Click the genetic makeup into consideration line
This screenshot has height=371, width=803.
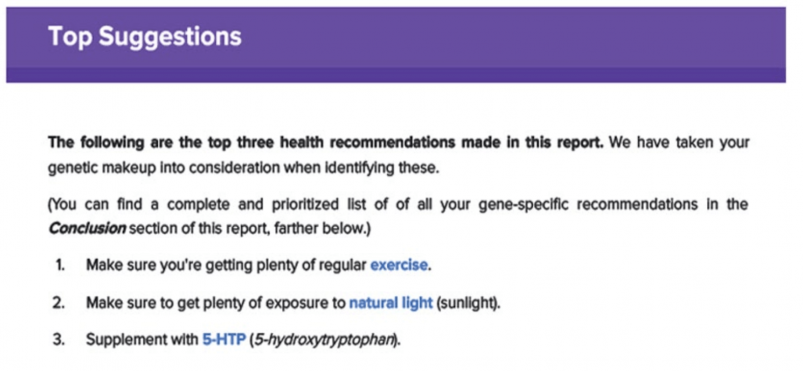(244, 168)
